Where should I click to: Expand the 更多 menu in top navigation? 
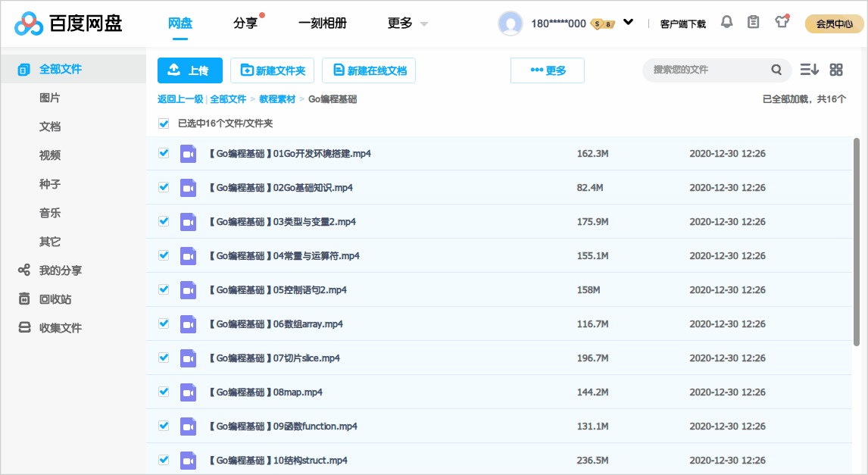coord(407,23)
